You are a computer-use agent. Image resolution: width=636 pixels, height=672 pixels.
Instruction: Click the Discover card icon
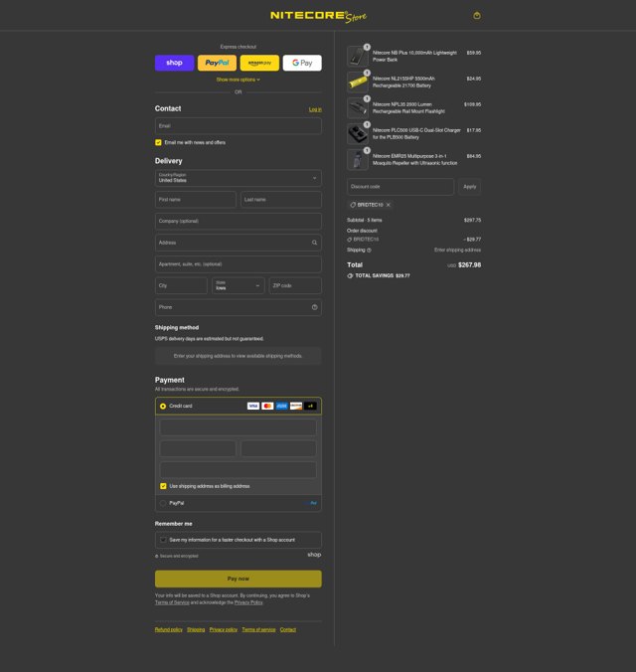coord(296,406)
